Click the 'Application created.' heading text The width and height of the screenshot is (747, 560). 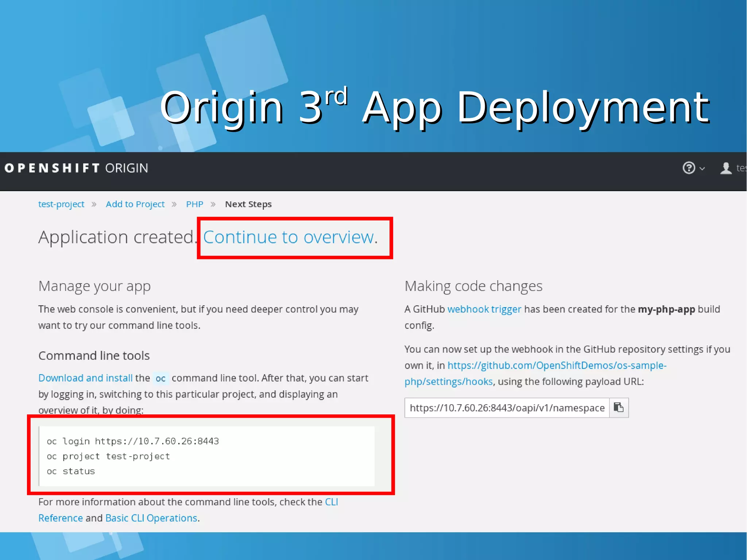pos(118,237)
